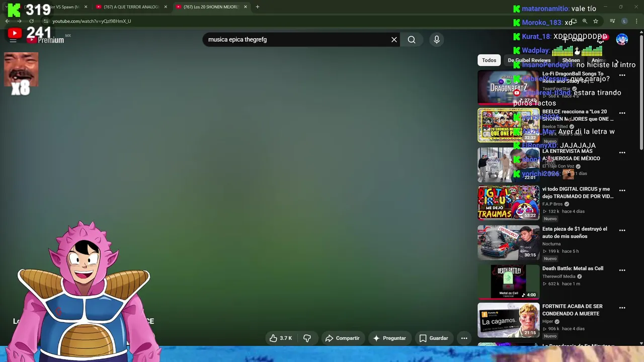
Task: Open Chrome three-dot menu
Action: coord(636,21)
